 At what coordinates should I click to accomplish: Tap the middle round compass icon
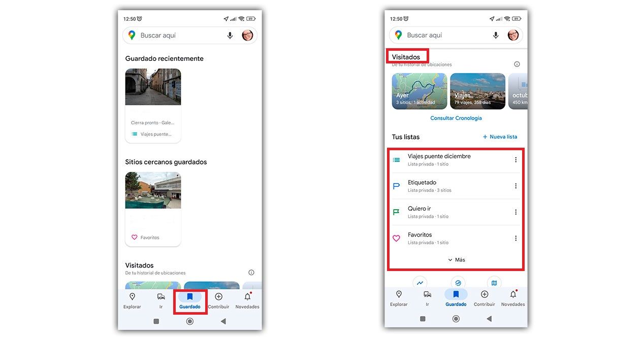(x=458, y=283)
